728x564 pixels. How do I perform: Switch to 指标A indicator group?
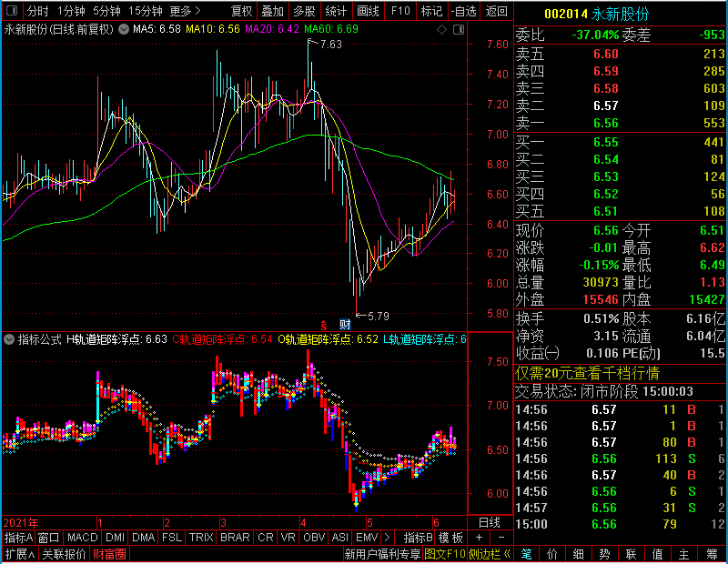click(18, 538)
